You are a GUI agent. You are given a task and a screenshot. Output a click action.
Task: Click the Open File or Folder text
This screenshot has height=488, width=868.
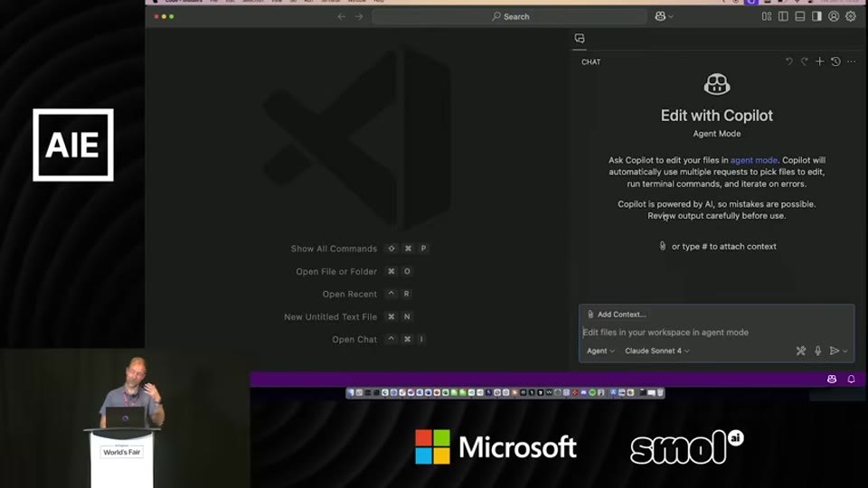click(x=336, y=272)
